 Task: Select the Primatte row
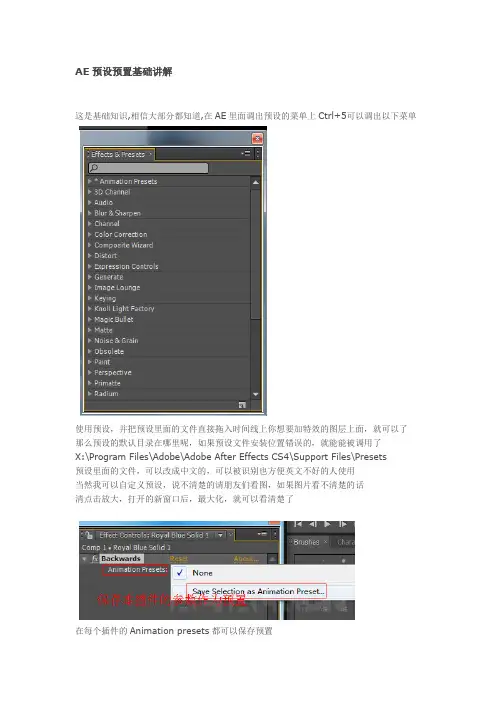tap(168, 383)
